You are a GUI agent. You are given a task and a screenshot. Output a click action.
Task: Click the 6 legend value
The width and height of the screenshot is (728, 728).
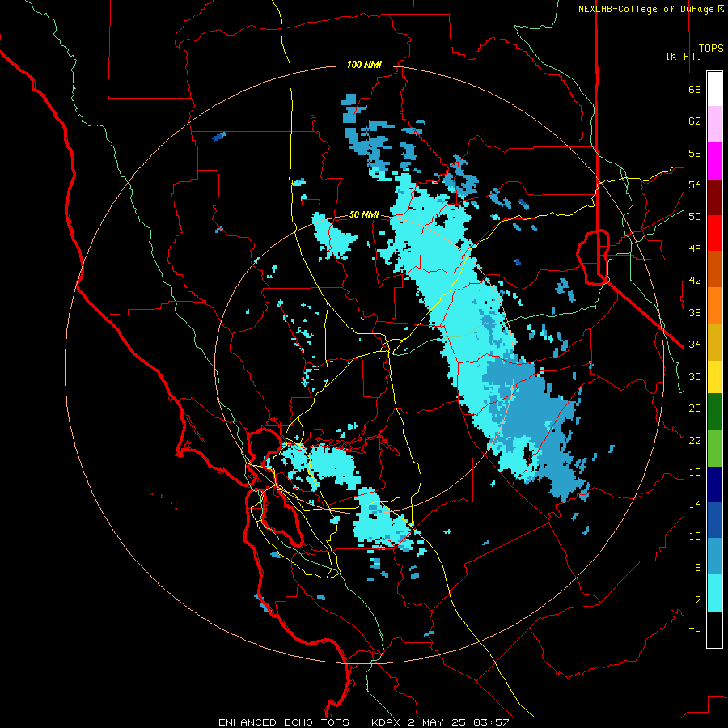697,567
